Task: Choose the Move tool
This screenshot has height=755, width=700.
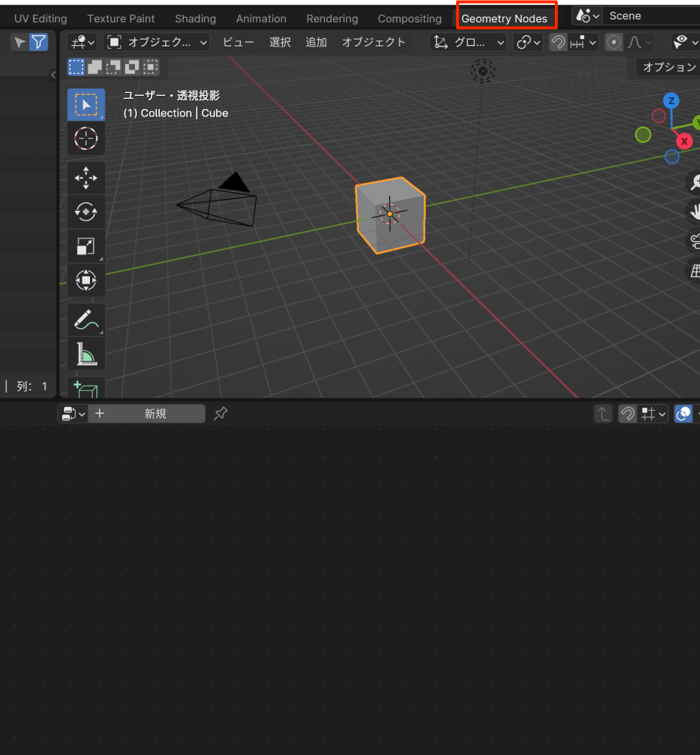Action: click(86, 178)
